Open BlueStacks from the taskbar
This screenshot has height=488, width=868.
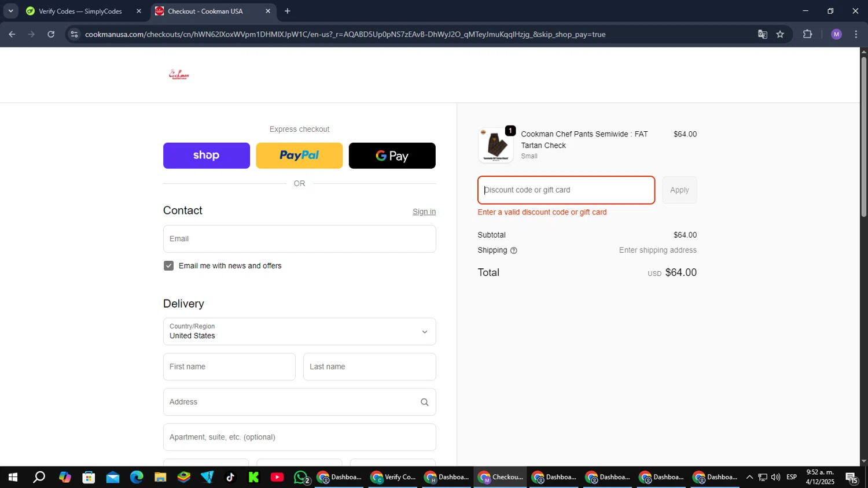pyautogui.click(x=183, y=478)
